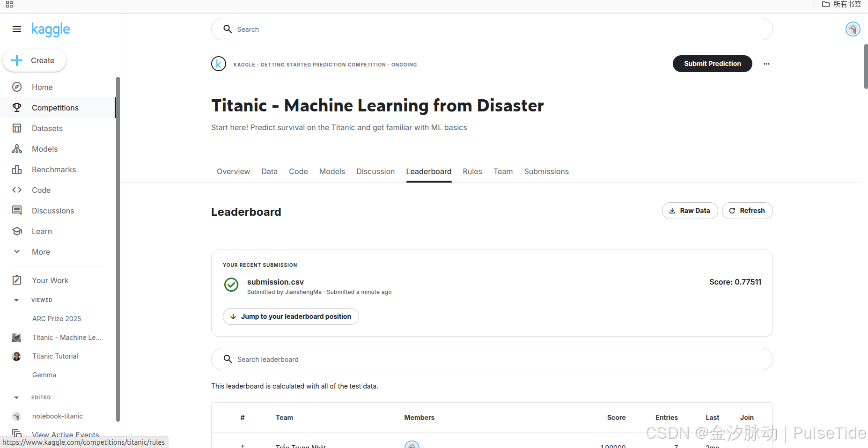This screenshot has height=448, width=868.
Task: Open the Submissions tab
Action: 546,171
